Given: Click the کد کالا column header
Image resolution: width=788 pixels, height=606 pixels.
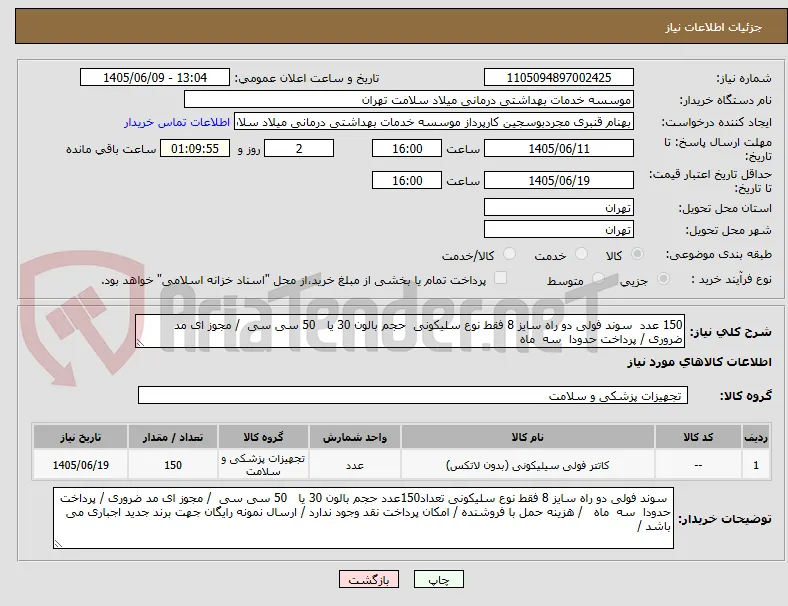Looking at the screenshot, I should [x=698, y=437].
